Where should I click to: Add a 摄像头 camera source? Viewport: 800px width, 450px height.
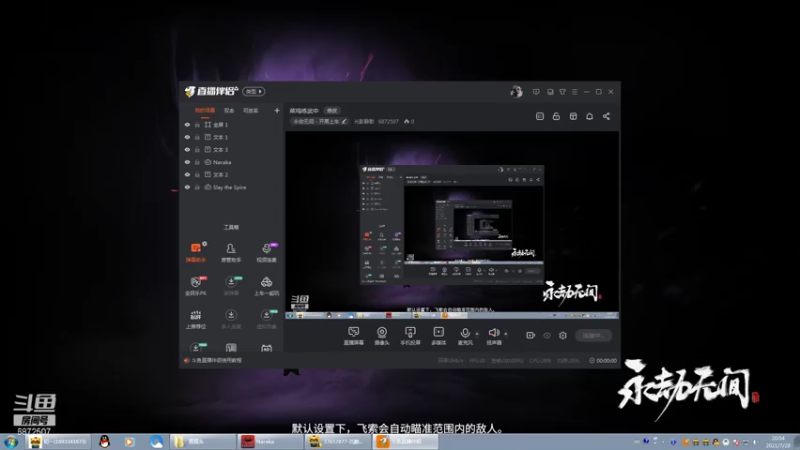[382, 336]
